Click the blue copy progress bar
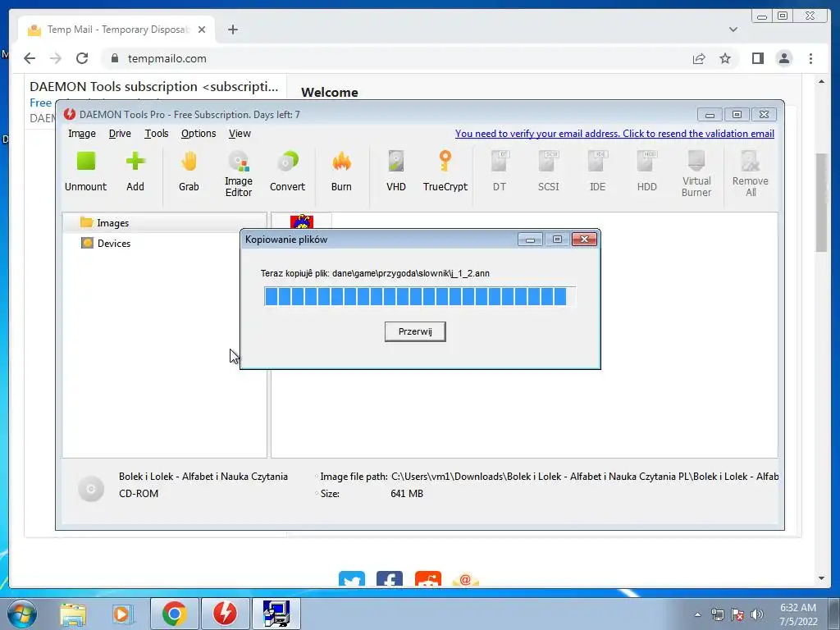Image resolution: width=840 pixels, height=630 pixels. (420, 296)
